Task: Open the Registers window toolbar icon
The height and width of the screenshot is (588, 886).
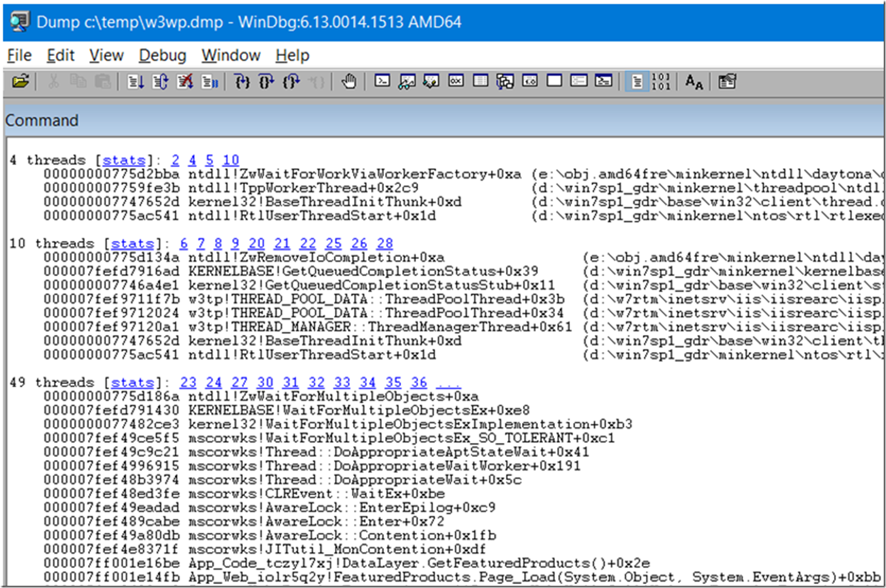Action: tap(456, 82)
